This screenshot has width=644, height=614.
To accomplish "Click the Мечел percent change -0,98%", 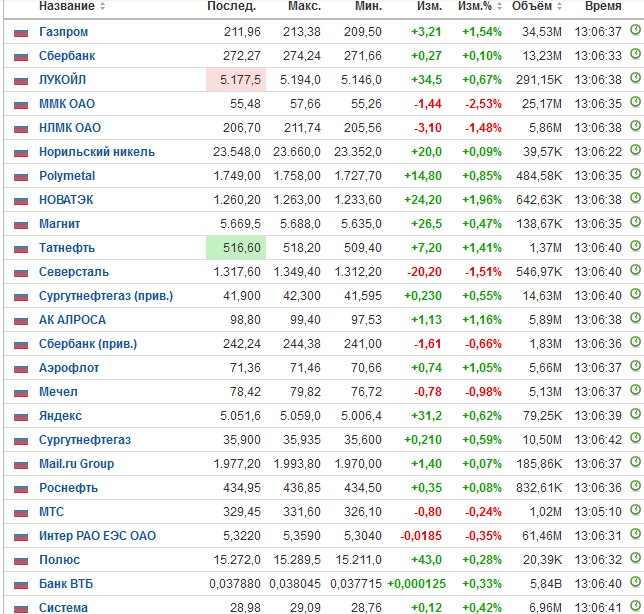I will [x=483, y=392].
